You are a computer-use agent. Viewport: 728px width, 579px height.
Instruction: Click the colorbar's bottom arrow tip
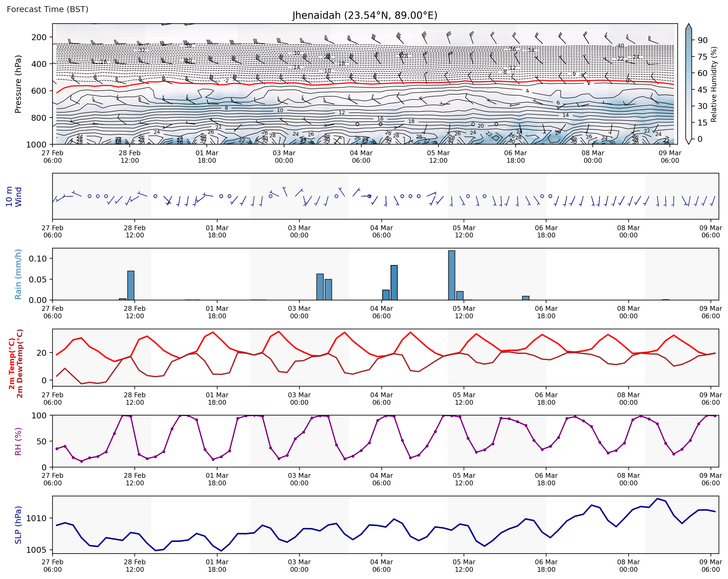click(689, 143)
